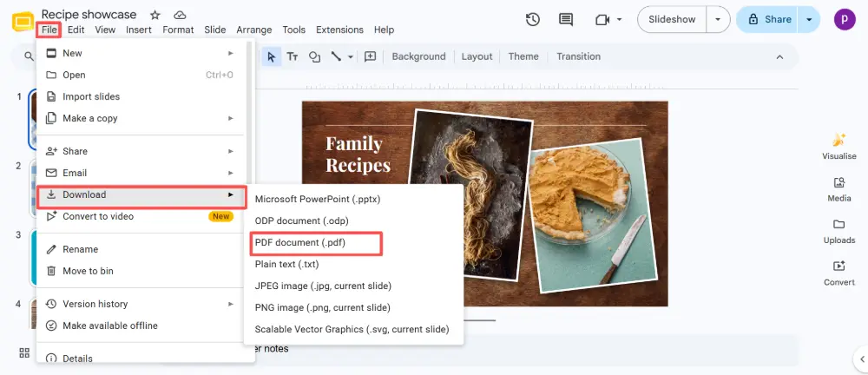Check the cloud save status icon
The height and width of the screenshot is (375, 868).
pyautogui.click(x=180, y=15)
